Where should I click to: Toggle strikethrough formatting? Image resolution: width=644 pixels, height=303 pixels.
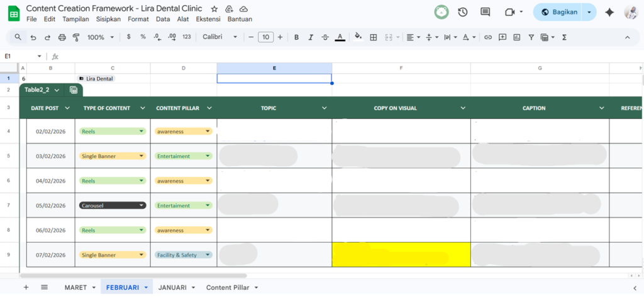point(325,37)
